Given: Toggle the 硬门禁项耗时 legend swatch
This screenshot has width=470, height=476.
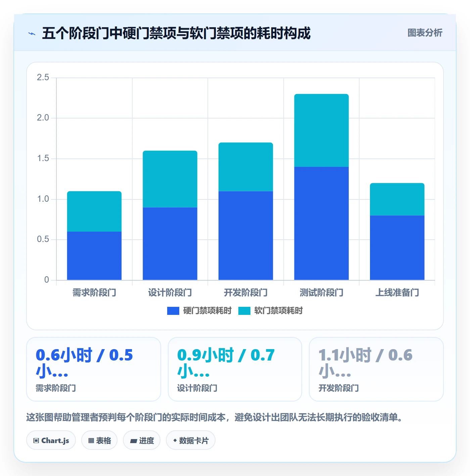Looking at the screenshot, I should click(173, 311).
